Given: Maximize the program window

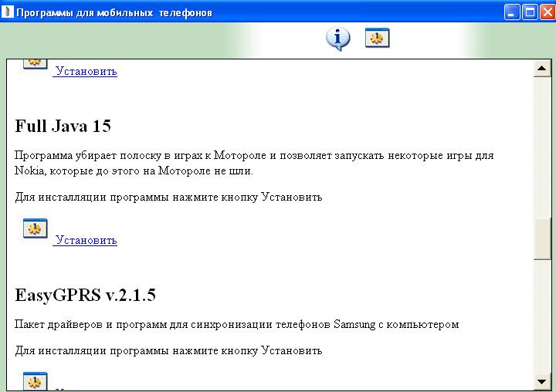Looking at the screenshot, I should [530, 12].
